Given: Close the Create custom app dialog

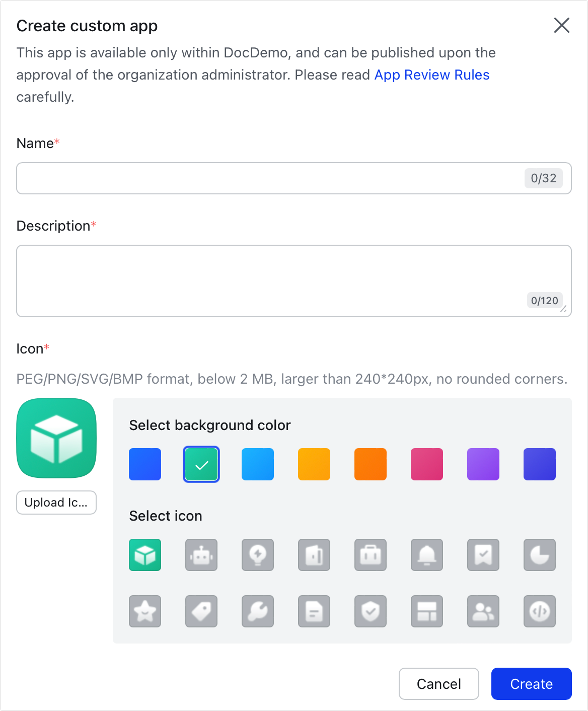Looking at the screenshot, I should (562, 25).
